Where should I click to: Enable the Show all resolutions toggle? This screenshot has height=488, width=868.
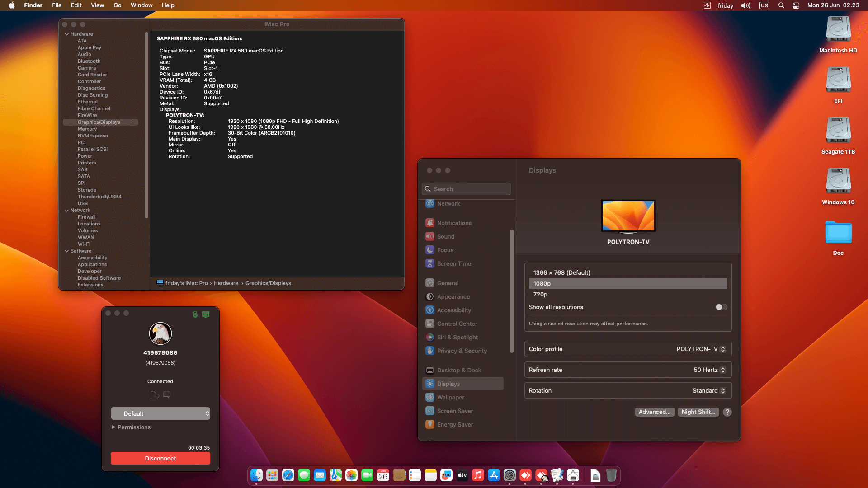click(721, 307)
